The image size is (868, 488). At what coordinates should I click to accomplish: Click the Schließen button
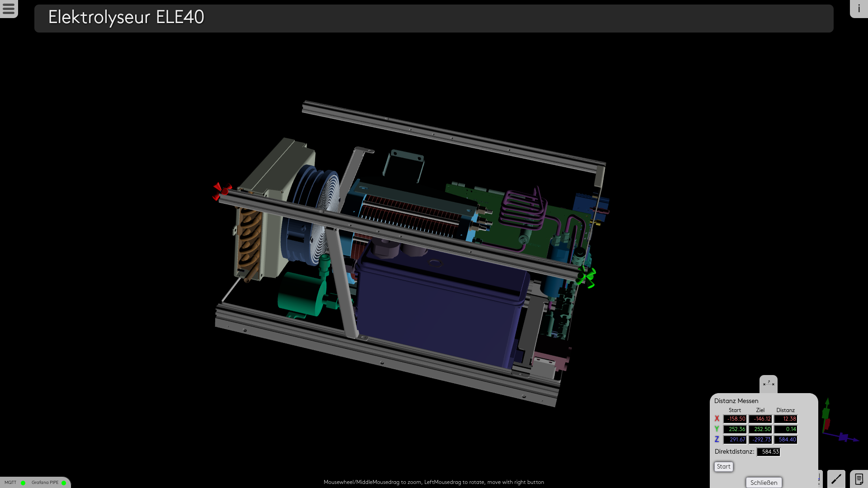(x=764, y=483)
